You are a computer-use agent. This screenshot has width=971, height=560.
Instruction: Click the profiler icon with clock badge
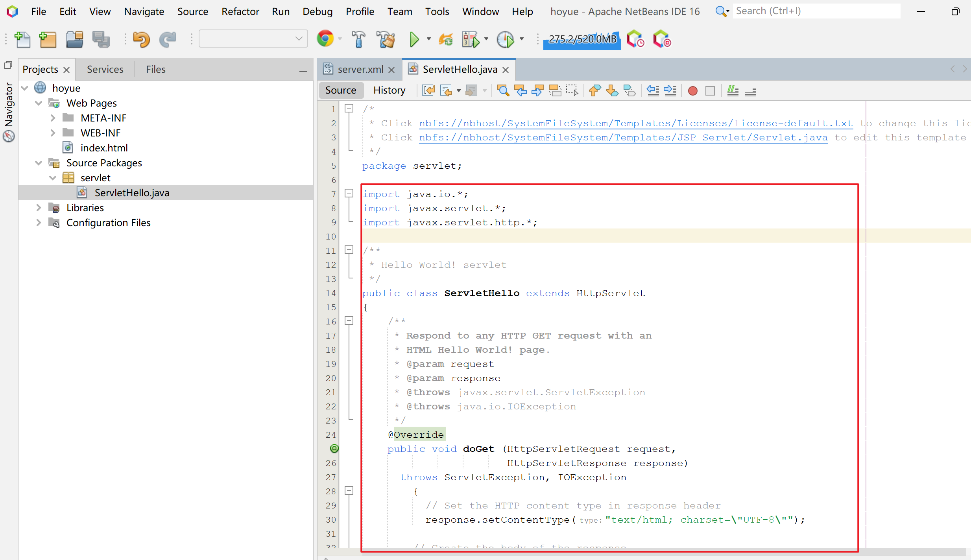pos(635,39)
